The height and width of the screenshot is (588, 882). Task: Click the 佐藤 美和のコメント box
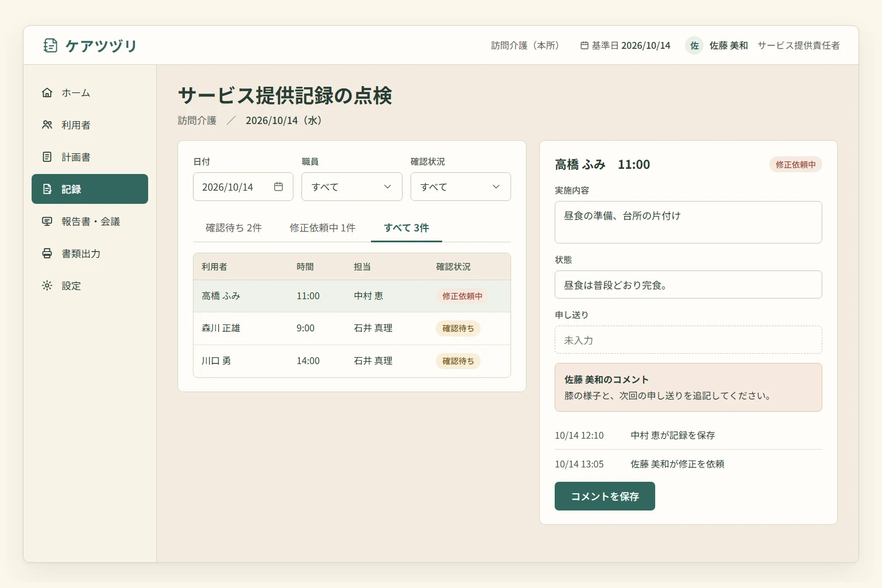[688, 388]
